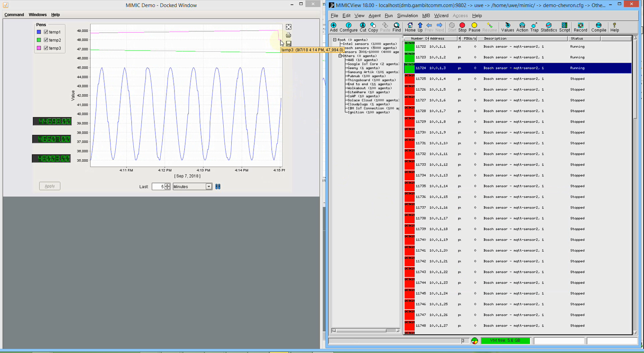644x353 pixels.
Task: Click the green temp2 color swatch
Action: (x=39, y=40)
